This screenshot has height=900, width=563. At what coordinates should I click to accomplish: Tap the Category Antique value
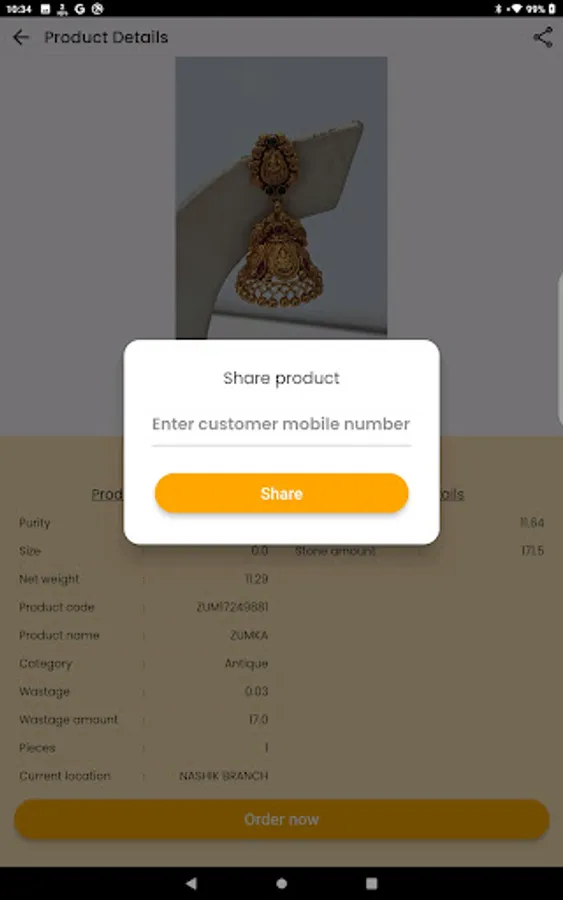[x=246, y=664]
